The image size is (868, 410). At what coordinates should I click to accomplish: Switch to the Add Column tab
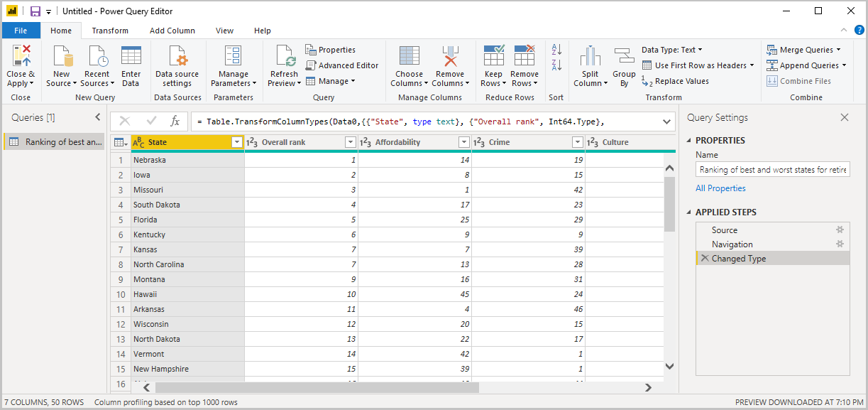pos(172,31)
